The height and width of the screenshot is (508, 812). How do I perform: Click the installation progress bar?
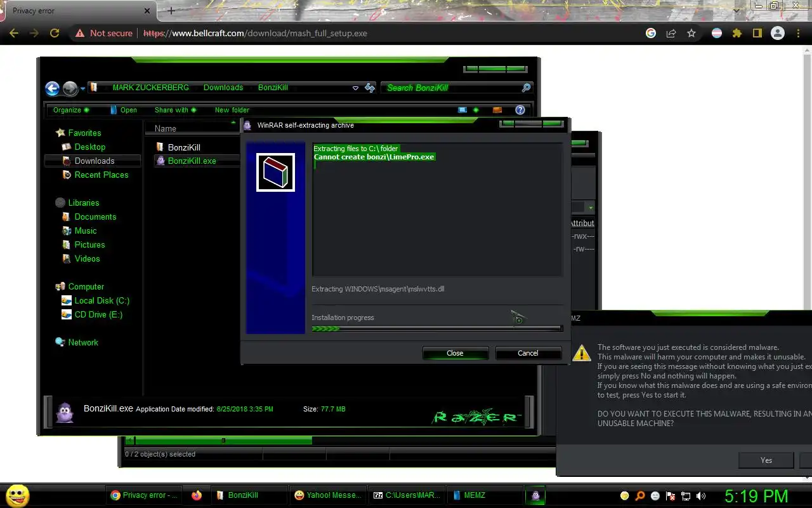pos(436,329)
